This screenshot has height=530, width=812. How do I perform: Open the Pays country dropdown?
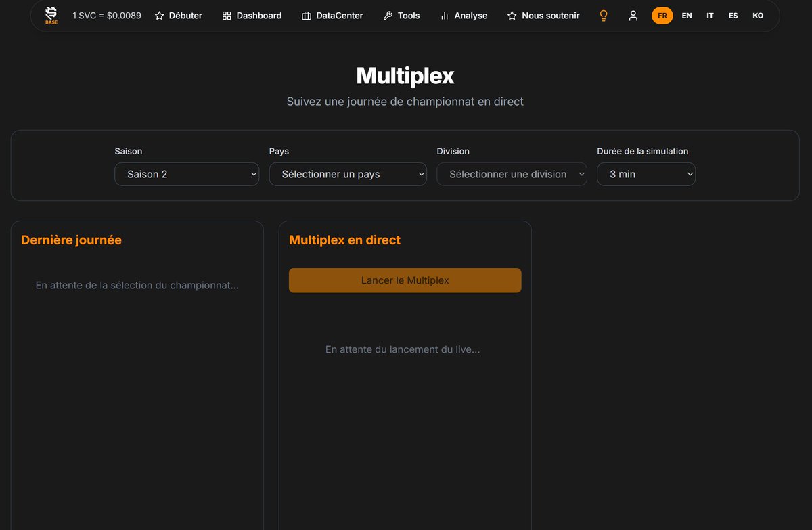(348, 174)
